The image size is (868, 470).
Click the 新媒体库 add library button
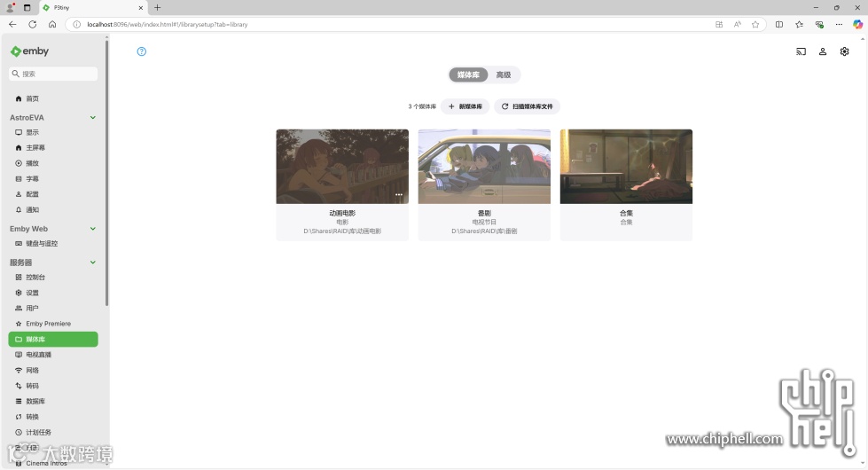point(465,106)
